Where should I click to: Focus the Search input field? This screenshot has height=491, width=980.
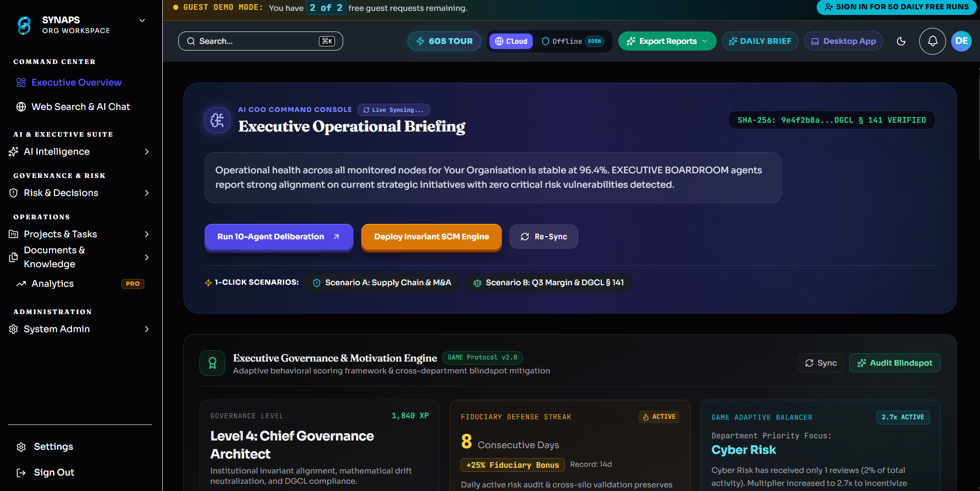coord(261,41)
